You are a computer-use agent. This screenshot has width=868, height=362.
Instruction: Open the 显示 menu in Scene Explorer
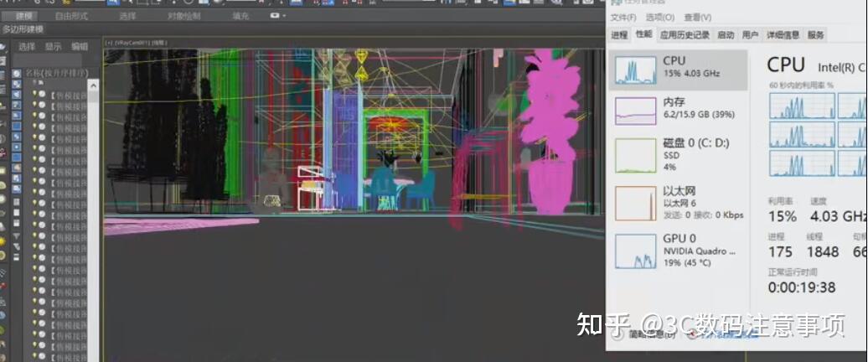53,46
